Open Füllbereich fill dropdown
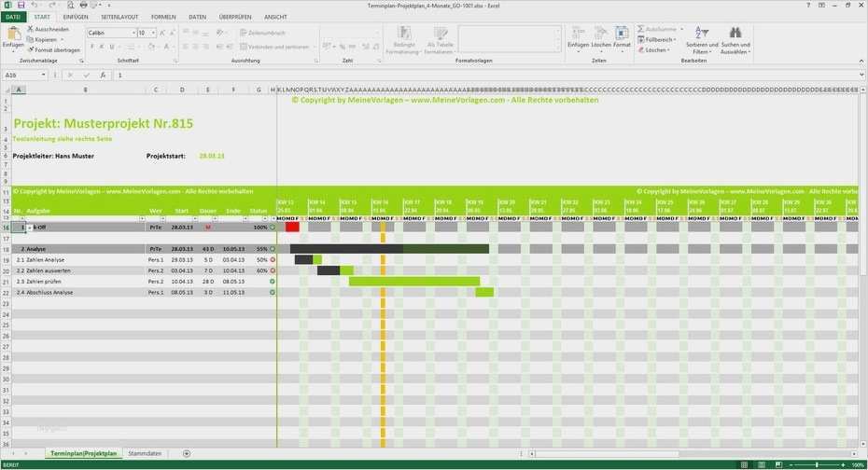The height and width of the screenshot is (470, 868). click(x=657, y=39)
